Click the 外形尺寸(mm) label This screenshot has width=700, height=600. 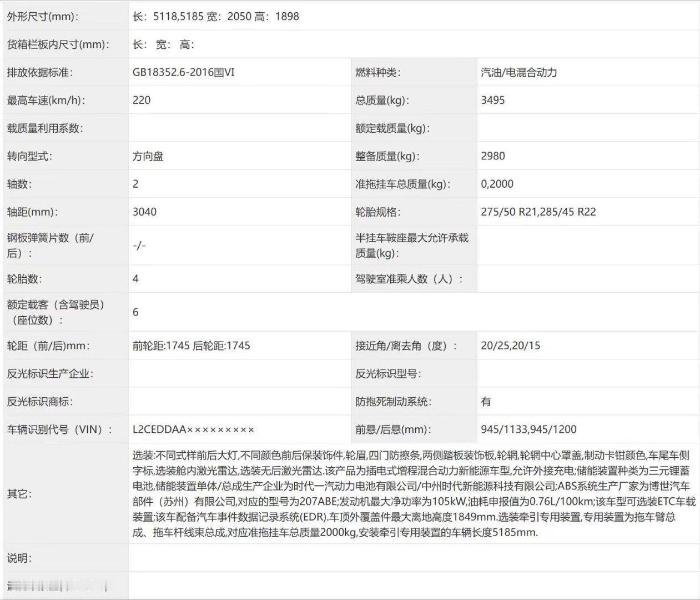coord(42,17)
